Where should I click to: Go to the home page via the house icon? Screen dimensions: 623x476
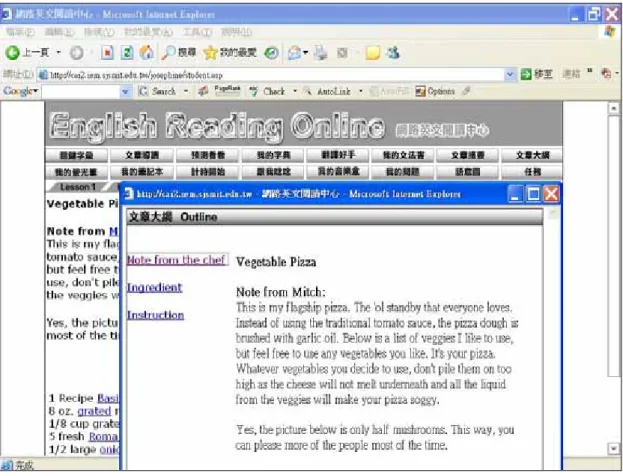(146, 52)
